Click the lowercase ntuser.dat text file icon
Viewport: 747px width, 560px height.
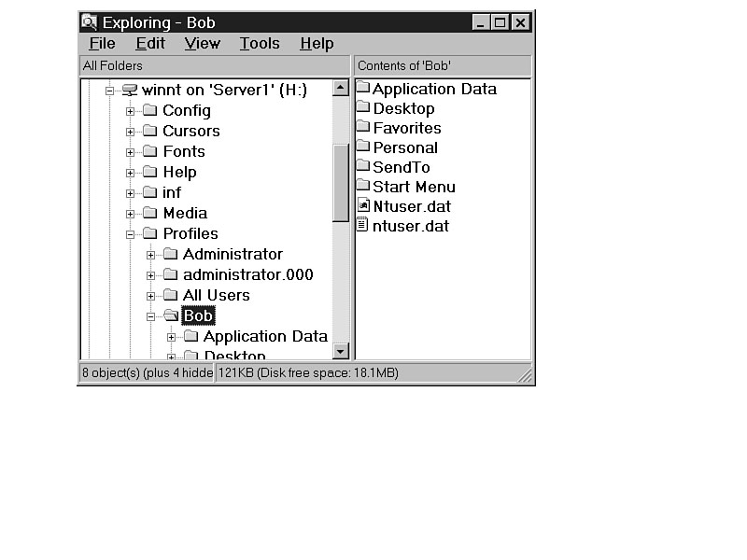(x=363, y=226)
